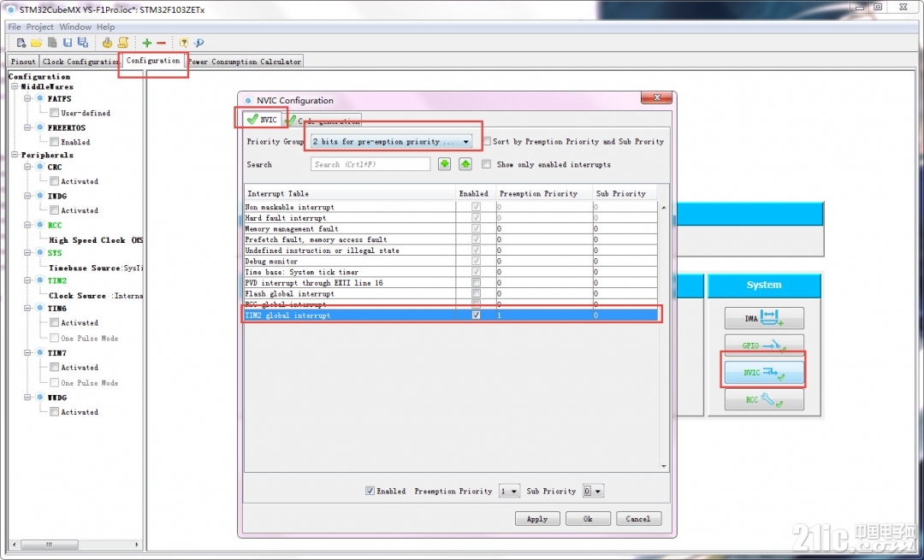Toggle Sort by Premption Priority checkbox

487,141
